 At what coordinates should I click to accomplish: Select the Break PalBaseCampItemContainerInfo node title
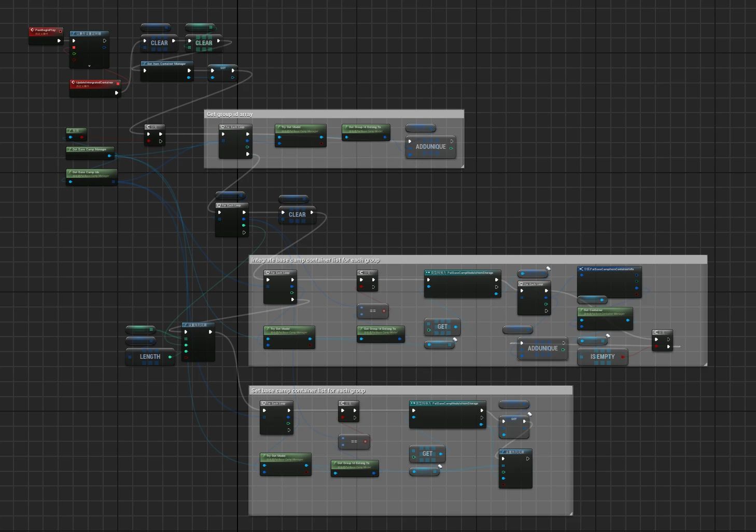(x=609, y=269)
